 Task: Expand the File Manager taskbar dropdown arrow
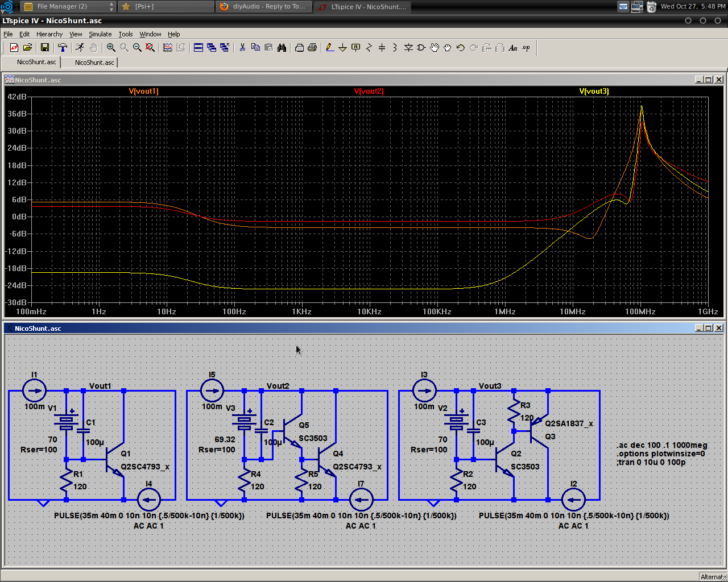(111, 6)
